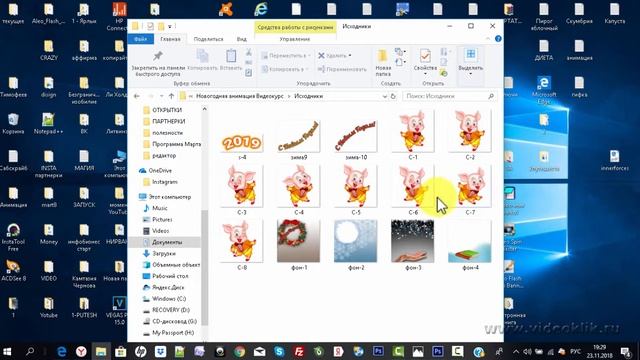Open FileZilla from the taskbar

click(x=299, y=351)
